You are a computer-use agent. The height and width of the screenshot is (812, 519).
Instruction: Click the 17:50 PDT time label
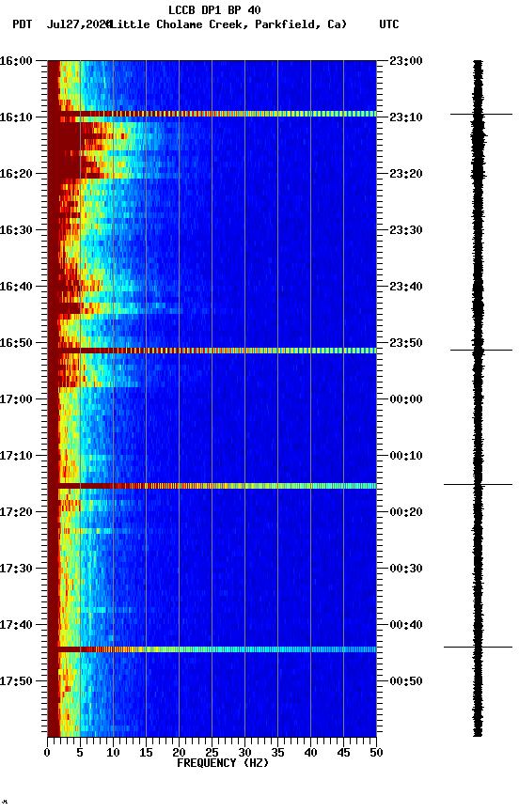click(16, 681)
